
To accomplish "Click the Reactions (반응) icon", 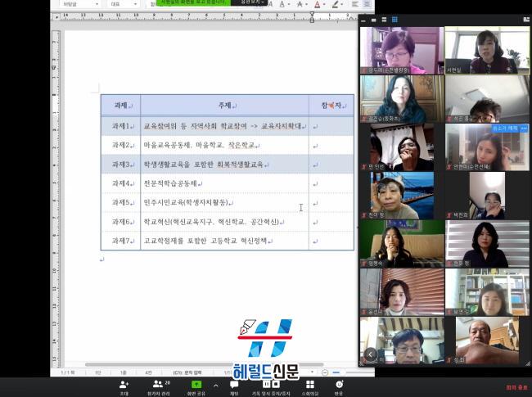I will tap(339, 385).
